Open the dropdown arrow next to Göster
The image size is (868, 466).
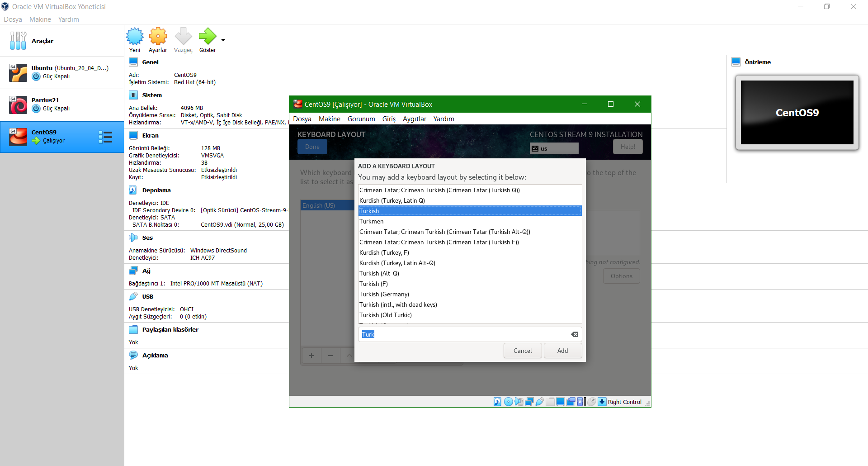point(223,40)
